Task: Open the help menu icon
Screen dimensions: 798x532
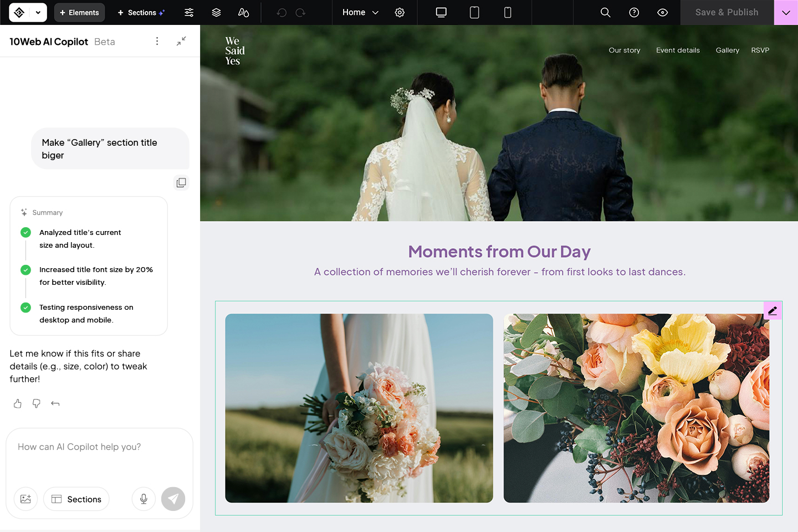Action: pyautogui.click(x=633, y=12)
